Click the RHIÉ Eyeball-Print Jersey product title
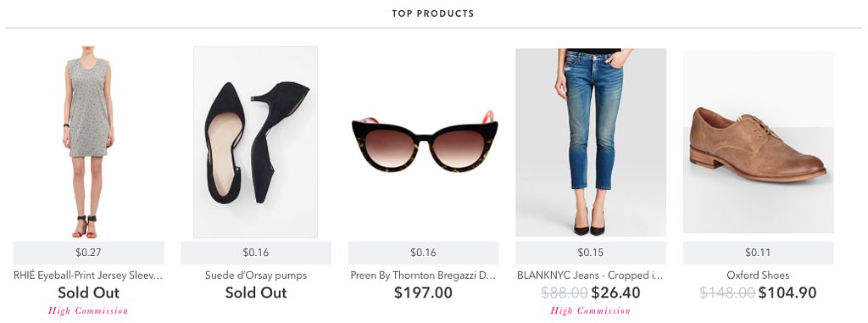 [x=88, y=276]
